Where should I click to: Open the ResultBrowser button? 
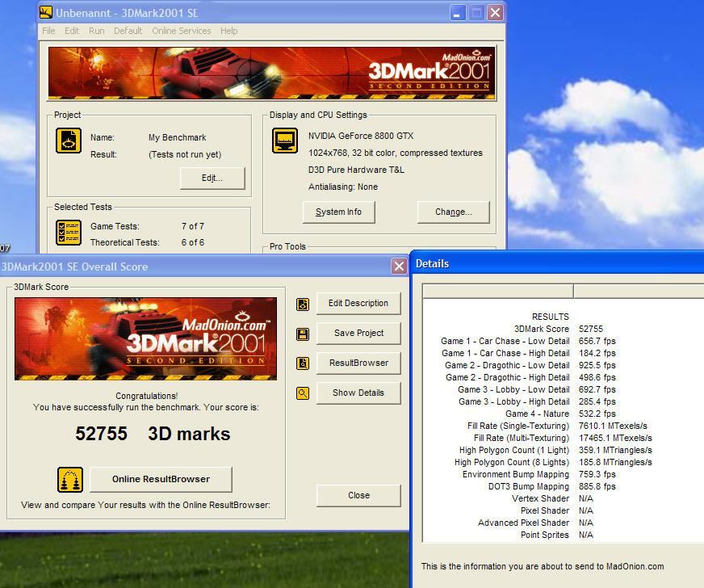tap(358, 363)
